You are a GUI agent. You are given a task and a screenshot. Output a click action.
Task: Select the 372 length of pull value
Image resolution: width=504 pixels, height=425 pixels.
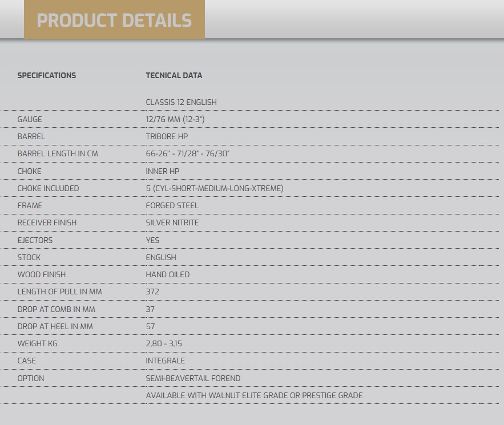[152, 292]
